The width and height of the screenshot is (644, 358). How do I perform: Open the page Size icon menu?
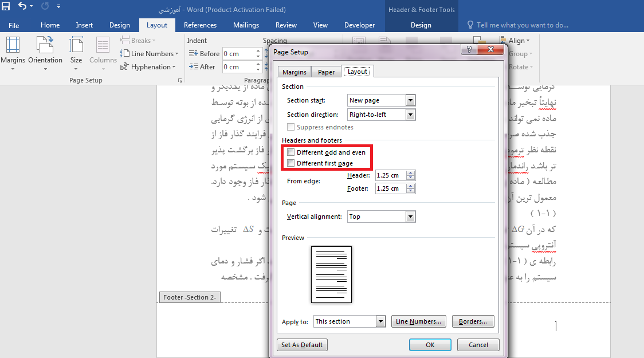(76, 49)
